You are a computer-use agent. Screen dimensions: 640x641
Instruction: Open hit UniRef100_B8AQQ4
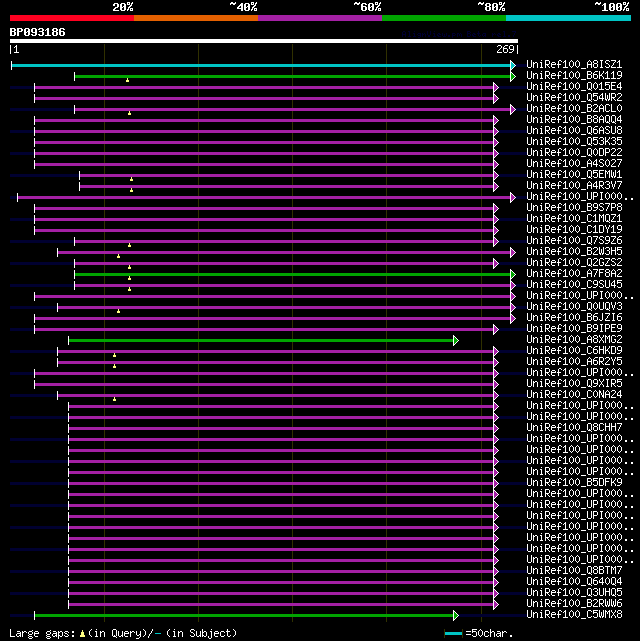pyautogui.click(x=574, y=120)
